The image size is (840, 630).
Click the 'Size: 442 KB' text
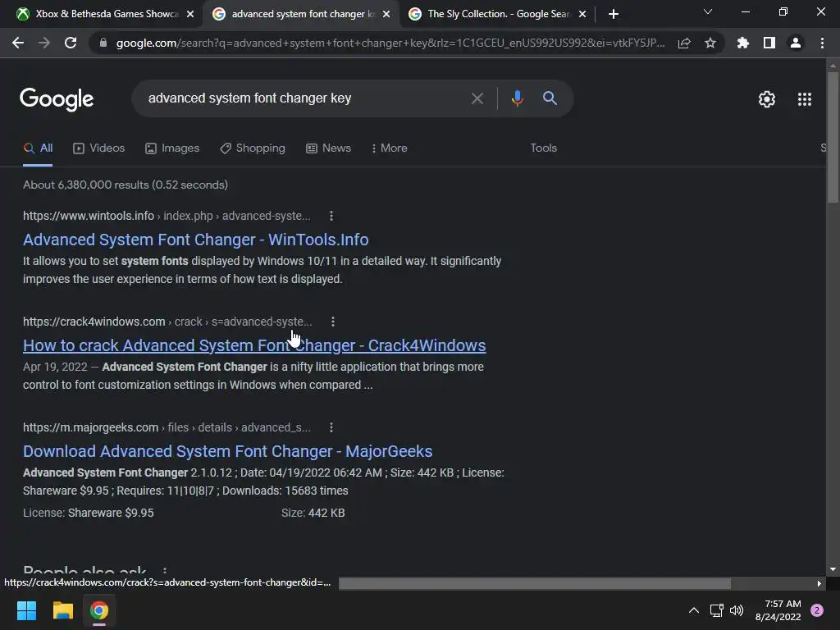(x=313, y=513)
